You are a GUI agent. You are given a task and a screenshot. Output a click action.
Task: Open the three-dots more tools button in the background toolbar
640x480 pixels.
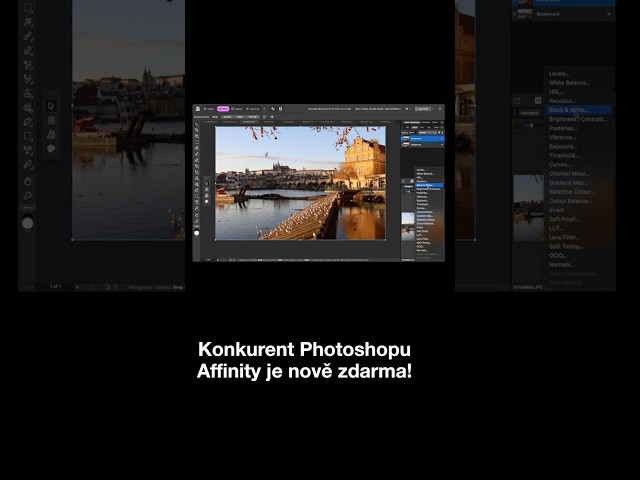(28, 207)
